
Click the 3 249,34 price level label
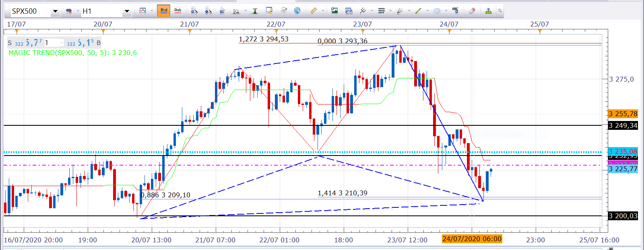point(623,125)
